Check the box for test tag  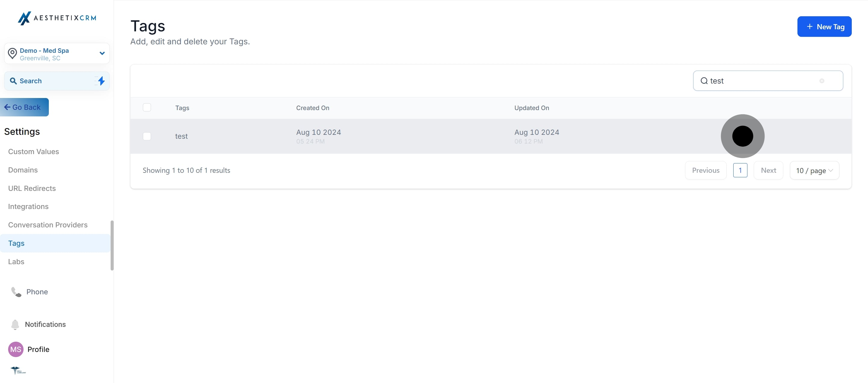(147, 136)
